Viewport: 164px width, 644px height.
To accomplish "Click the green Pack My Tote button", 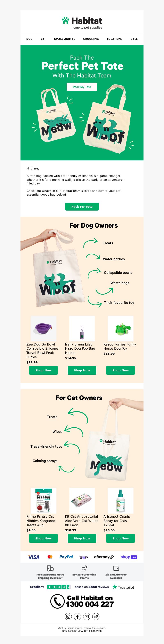I will (x=82, y=206).
